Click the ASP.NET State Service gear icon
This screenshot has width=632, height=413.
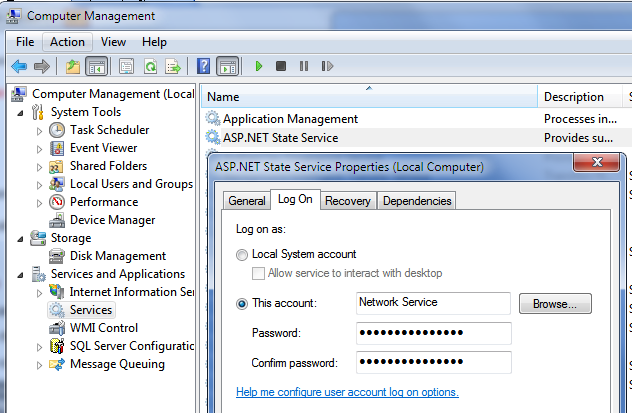point(212,137)
